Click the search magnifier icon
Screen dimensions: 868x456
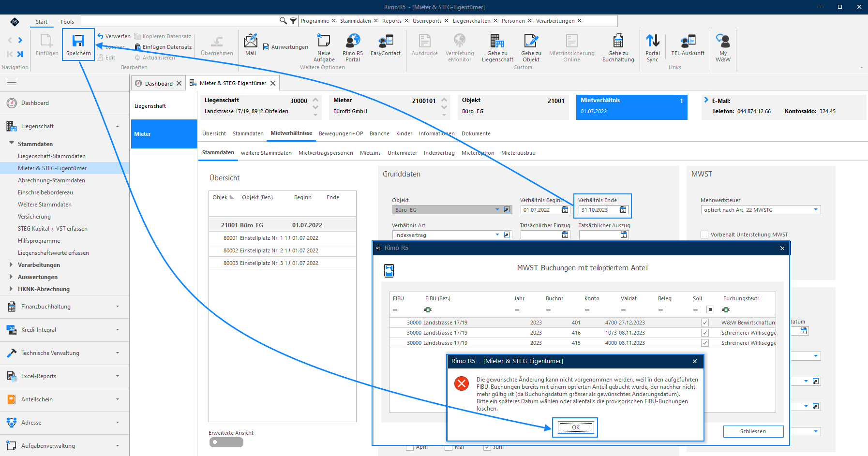[283, 21]
